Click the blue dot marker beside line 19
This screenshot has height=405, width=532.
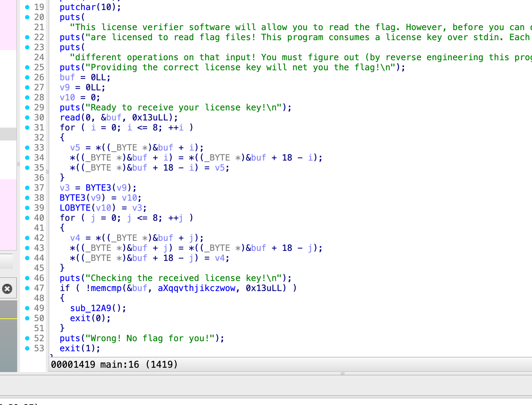[x=27, y=7]
